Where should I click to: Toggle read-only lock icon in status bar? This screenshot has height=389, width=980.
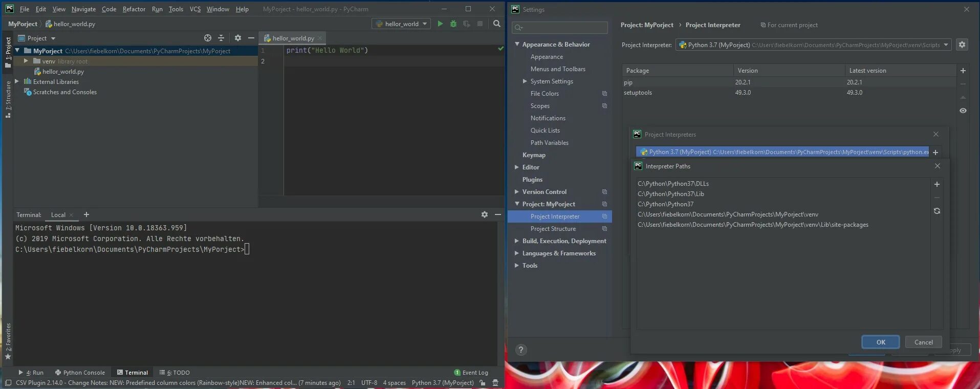click(x=482, y=382)
